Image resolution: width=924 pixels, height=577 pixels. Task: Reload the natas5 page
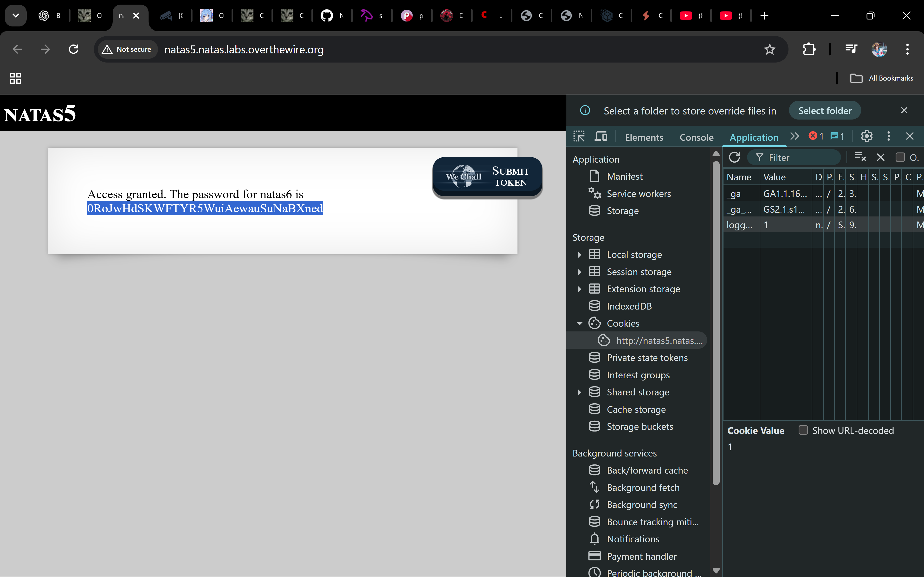74,49
